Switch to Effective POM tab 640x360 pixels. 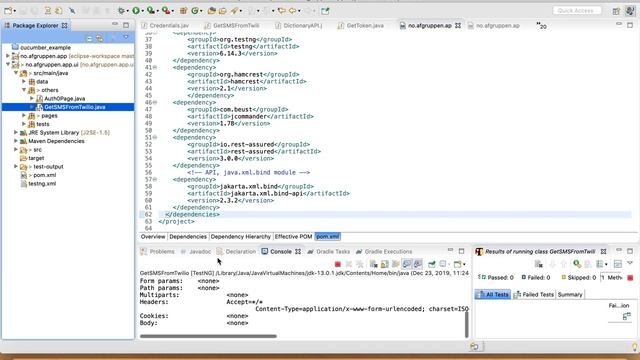click(293, 237)
